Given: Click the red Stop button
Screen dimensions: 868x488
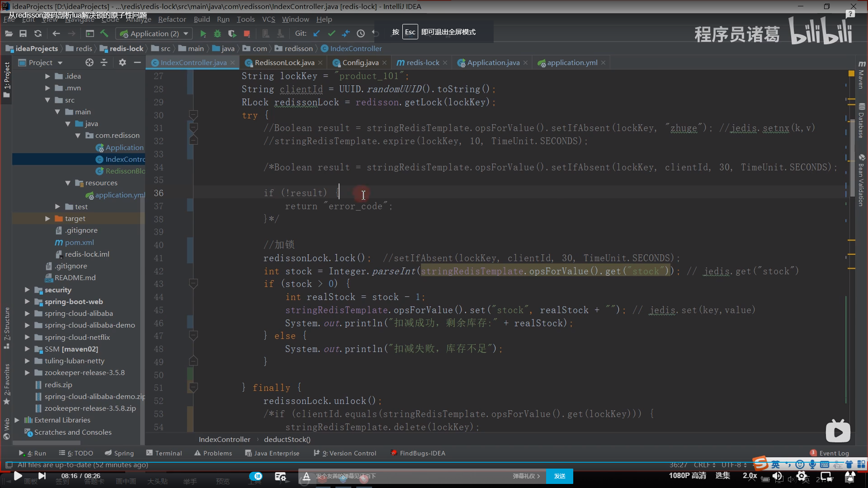Looking at the screenshot, I should [247, 33].
